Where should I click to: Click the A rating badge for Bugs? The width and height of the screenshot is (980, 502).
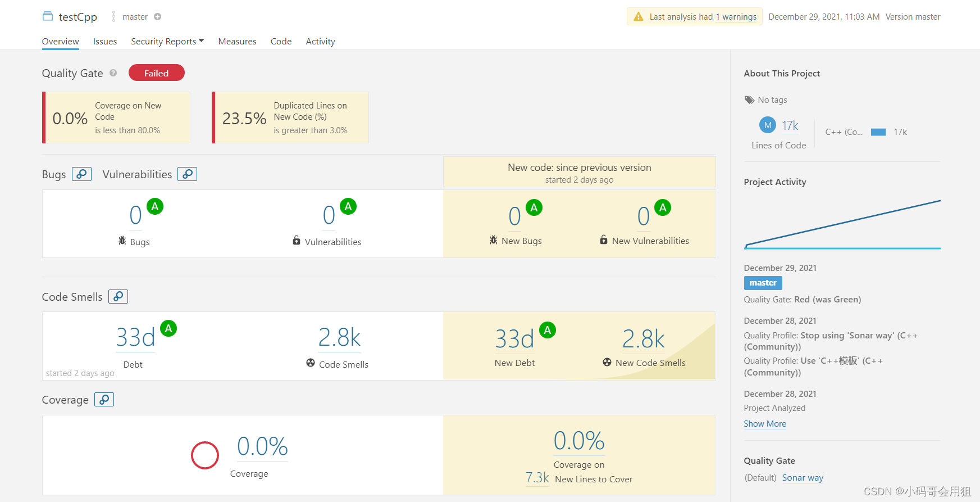click(155, 206)
